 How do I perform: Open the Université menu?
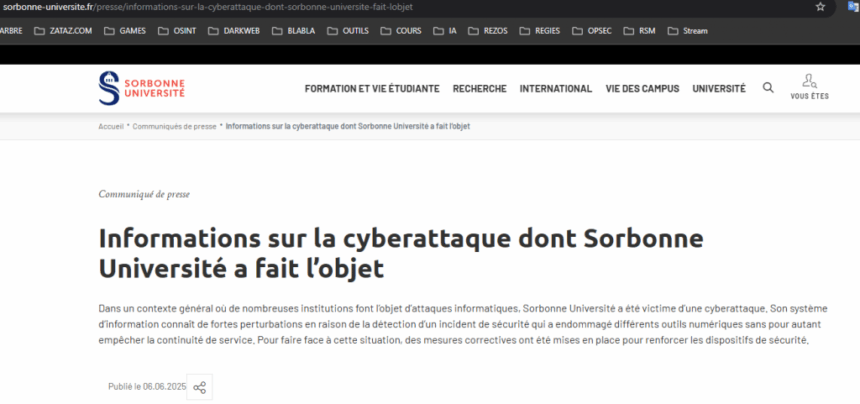(718, 89)
